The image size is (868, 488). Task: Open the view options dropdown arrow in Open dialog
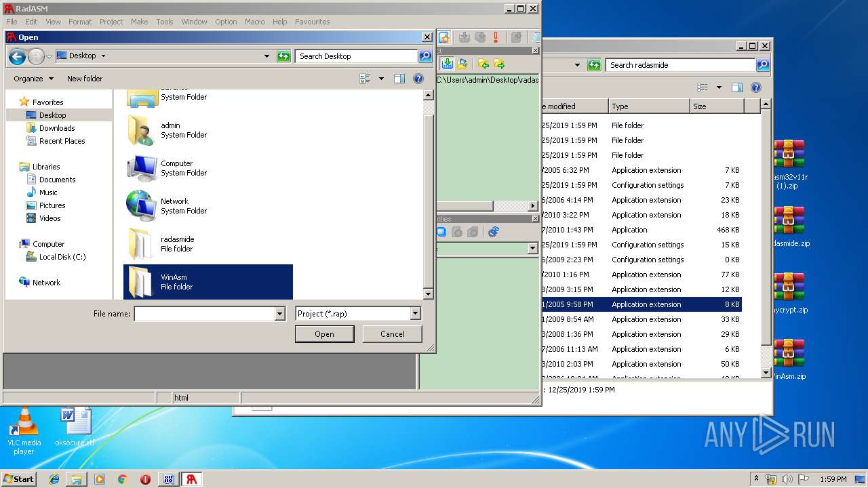pyautogui.click(x=381, y=79)
